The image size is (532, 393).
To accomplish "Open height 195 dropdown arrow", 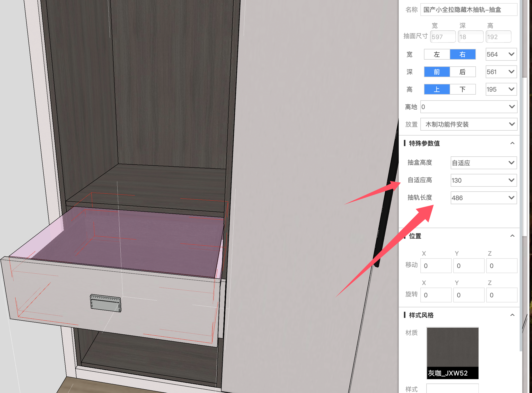I will [511, 89].
